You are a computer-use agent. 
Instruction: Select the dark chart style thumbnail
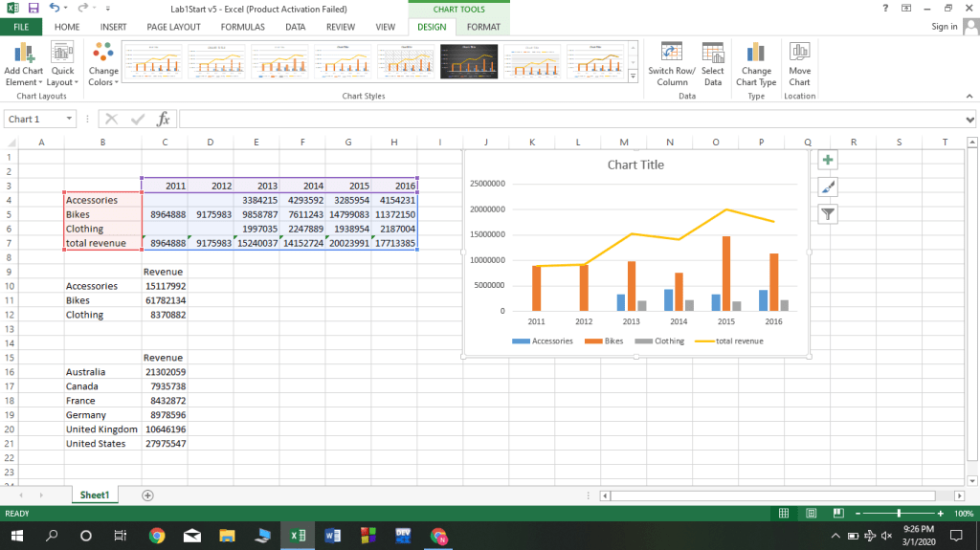click(469, 61)
